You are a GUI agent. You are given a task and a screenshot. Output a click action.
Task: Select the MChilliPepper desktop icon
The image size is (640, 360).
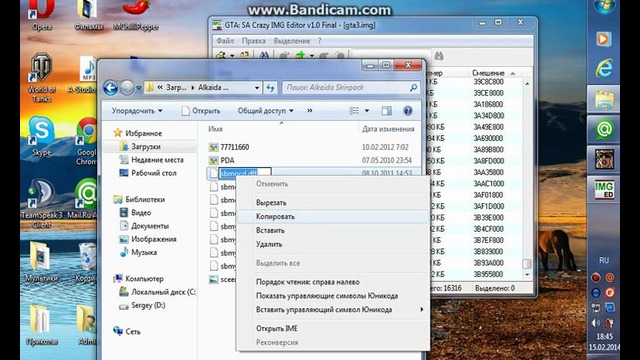136,16
